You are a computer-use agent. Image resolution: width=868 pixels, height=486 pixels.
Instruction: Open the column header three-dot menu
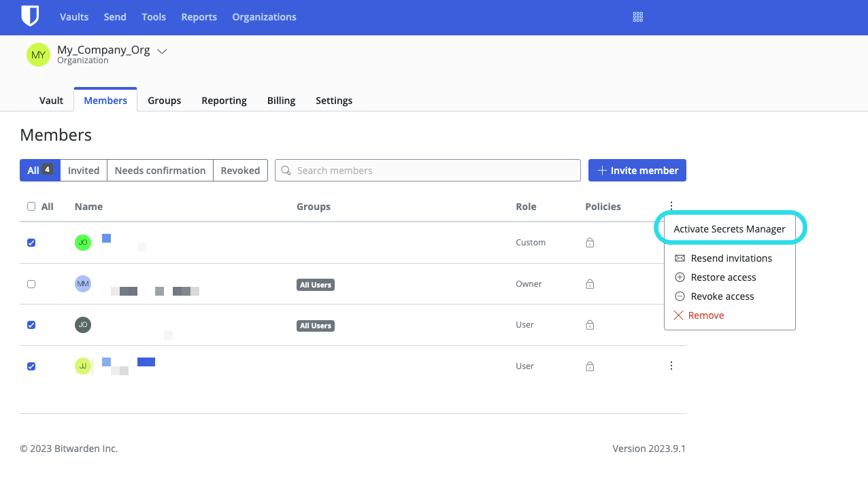(671, 206)
